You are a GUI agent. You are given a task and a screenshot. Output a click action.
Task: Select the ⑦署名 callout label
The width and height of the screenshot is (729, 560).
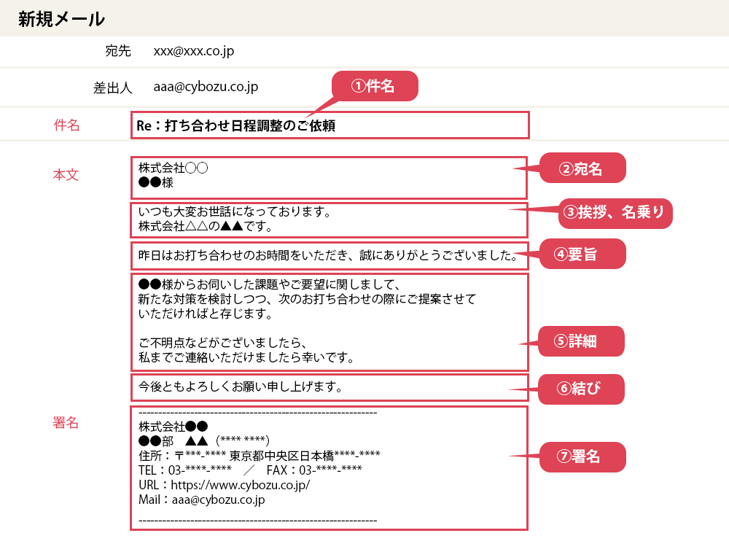(x=581, y=457)
